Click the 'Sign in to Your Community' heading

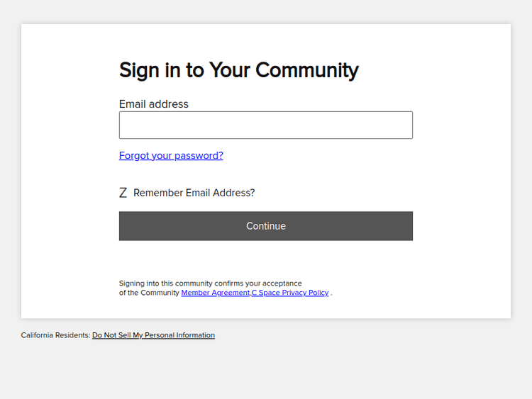pyautogui.click(x=238, y=70)
